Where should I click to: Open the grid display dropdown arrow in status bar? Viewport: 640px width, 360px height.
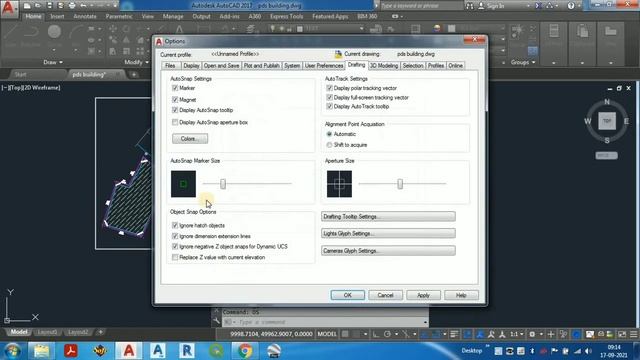[x=365, y=334]
